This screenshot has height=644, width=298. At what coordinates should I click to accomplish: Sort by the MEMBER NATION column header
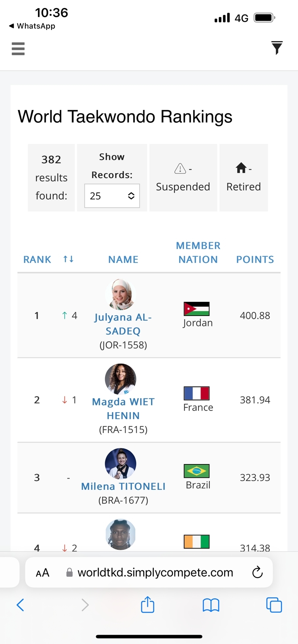(198, 252)
